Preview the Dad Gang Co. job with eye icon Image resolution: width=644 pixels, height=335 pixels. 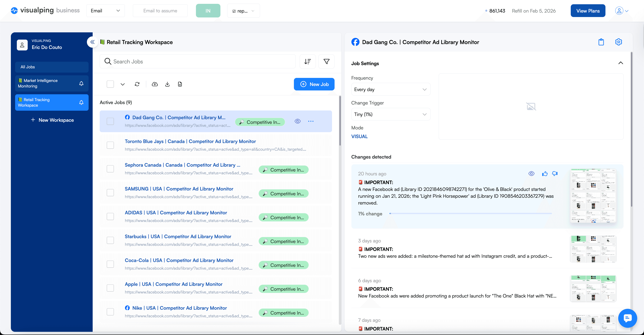(x=298, y=121)
